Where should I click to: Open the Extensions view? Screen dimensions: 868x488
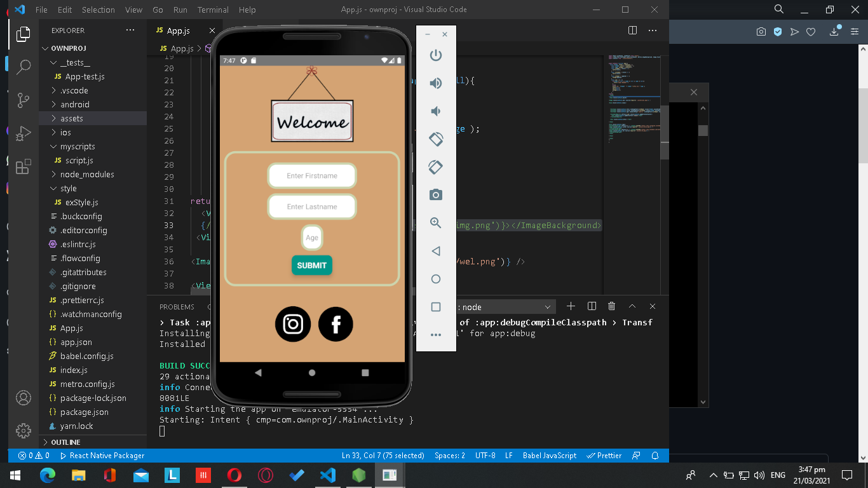coord(24,167)
